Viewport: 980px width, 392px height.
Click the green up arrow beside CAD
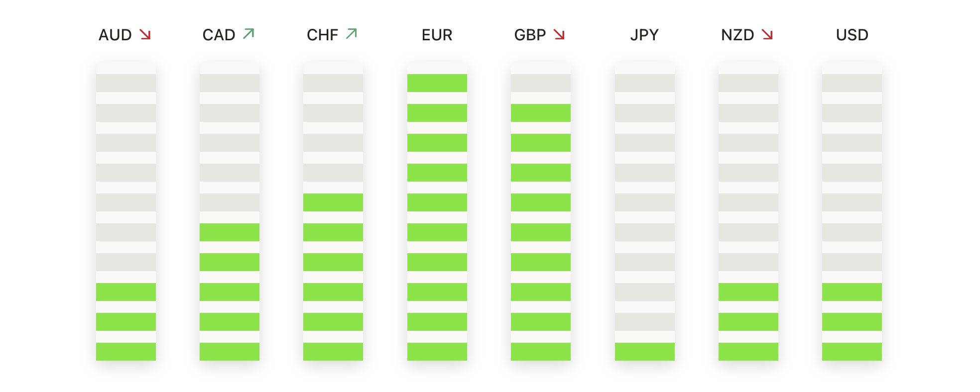click(x=248, y=33)
